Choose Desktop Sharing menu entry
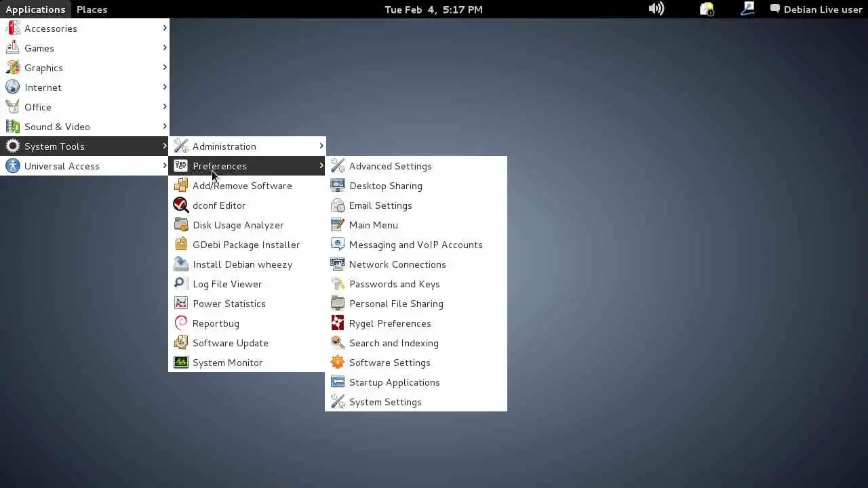 click(416, 186)
